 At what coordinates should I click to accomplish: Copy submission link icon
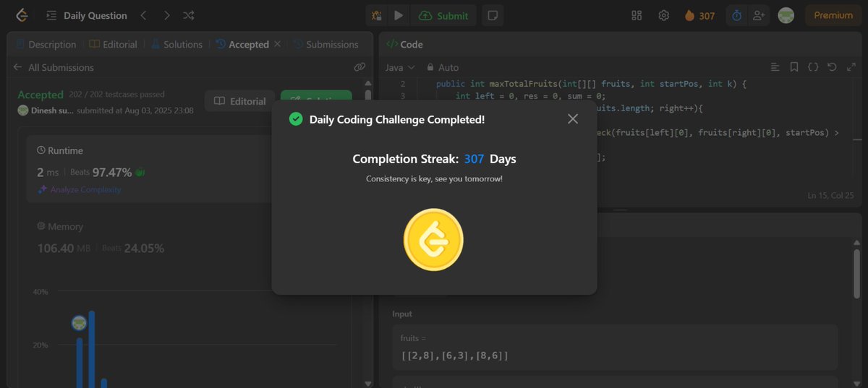click(x=359, y=67)
